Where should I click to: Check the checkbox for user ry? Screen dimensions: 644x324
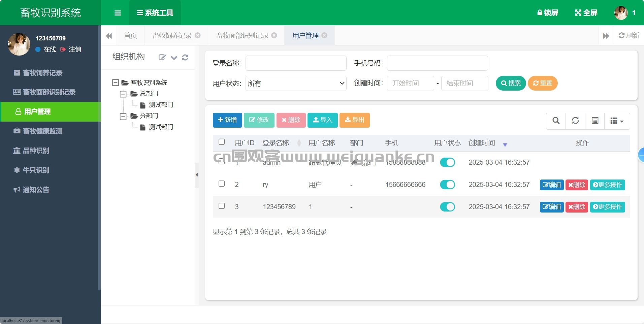tap(222, 184)
